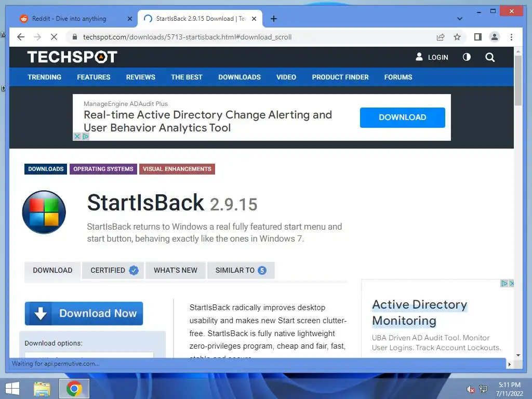Open the VIDEO nav item
532x399 pixels.
286,77
